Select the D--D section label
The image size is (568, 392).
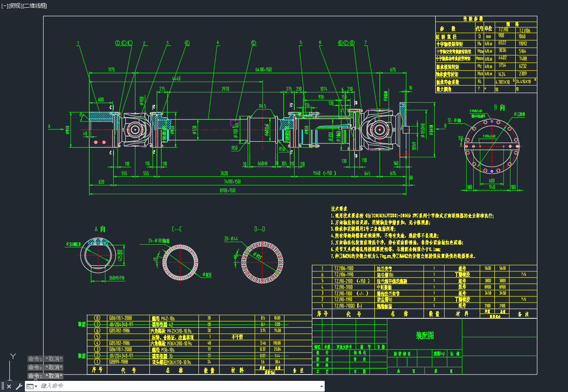[x=259, y=229]
